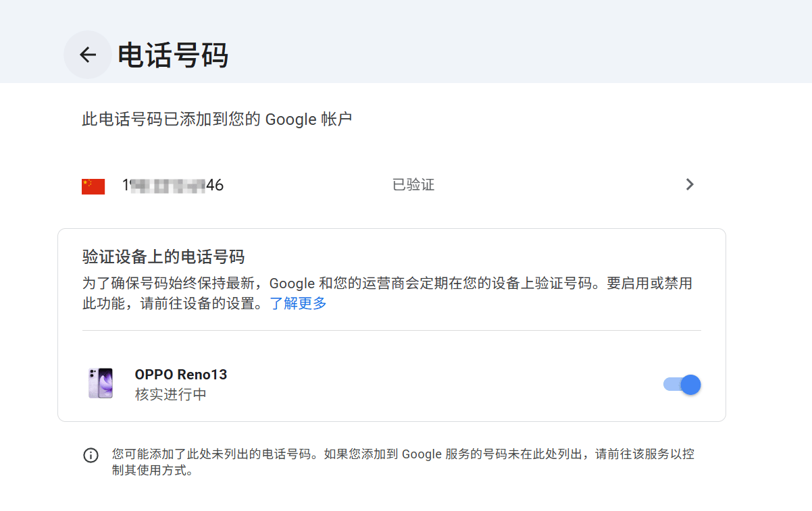
Task: Click the OPPO Reno13 device name
Action: tap(181, 374)
